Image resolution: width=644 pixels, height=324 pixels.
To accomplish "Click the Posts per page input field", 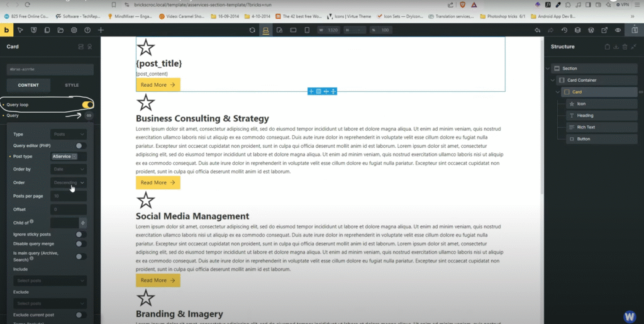I will (68, 196).
